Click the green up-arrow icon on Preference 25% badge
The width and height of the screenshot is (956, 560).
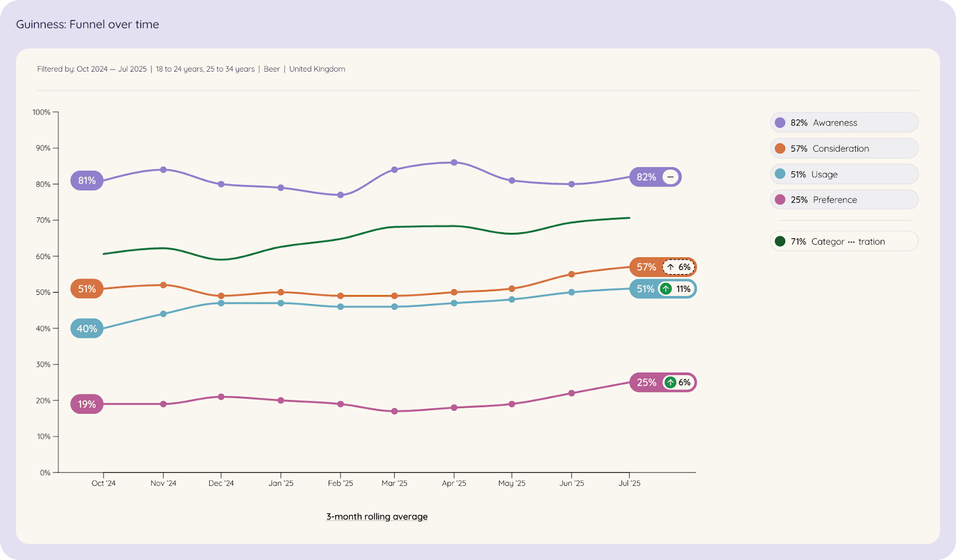click(670, 383)
